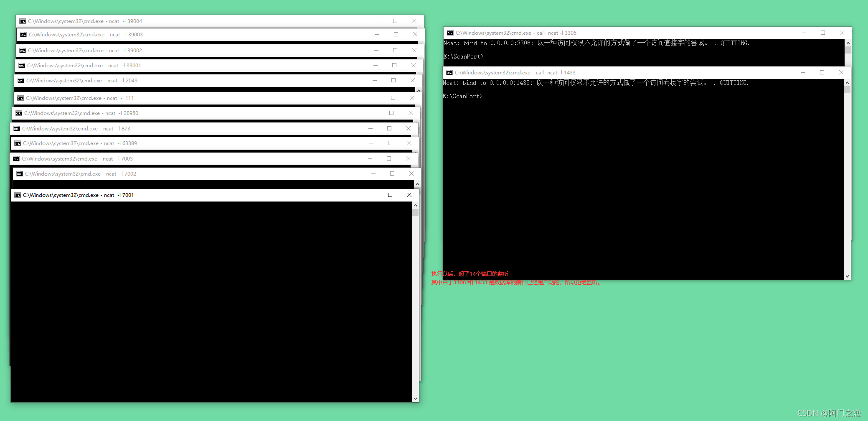This screenshot has height=421, width=868.
Task: Minimize the ncat -l 2049 window
Action: click(375, 80)
